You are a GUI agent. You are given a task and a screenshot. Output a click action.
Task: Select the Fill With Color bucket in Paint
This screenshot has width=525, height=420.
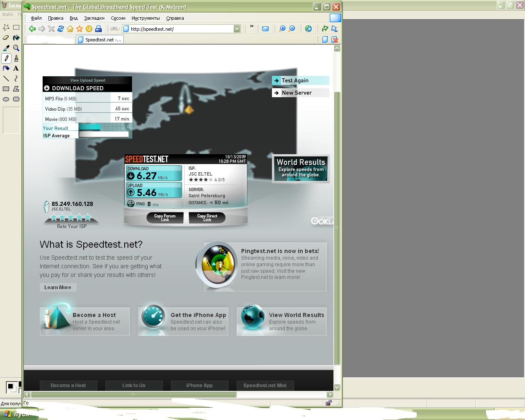click(16, 38)
